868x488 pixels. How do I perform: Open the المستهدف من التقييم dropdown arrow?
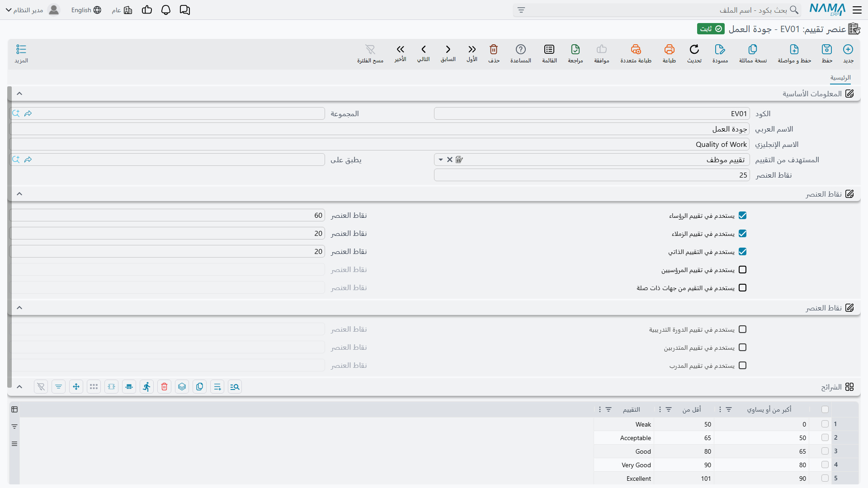tap(441, 160)
